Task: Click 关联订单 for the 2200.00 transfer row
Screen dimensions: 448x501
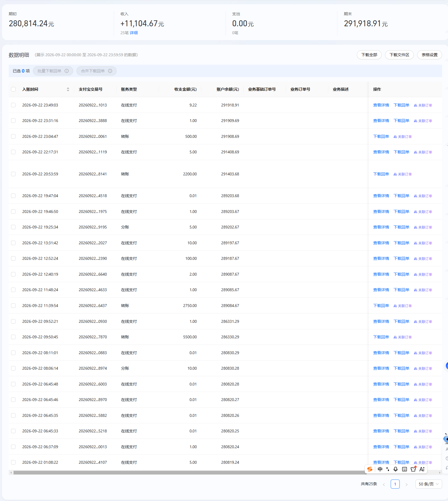Action: pos(403,174)
